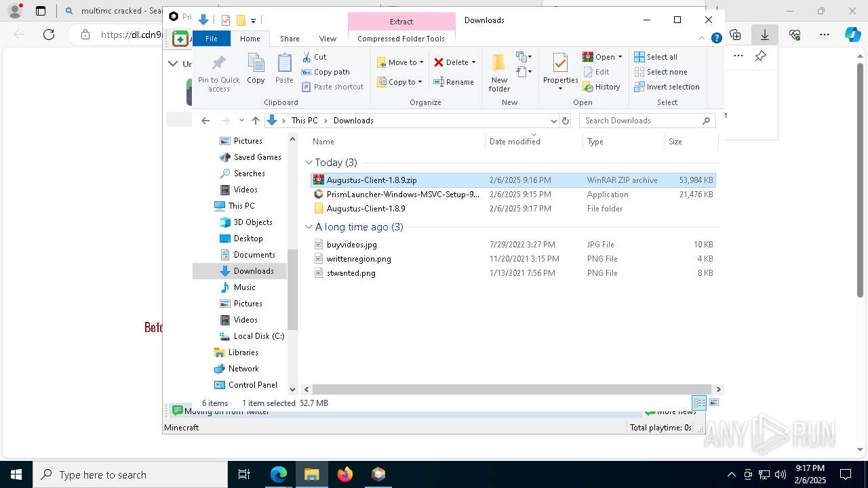Create a New folder

(x=499, y=73)
